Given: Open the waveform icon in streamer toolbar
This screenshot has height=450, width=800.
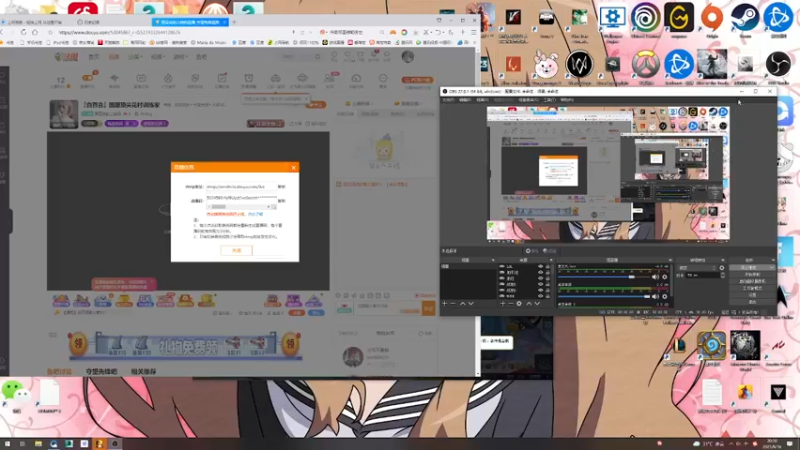Looking at the screenshot, I should [114, 79].
